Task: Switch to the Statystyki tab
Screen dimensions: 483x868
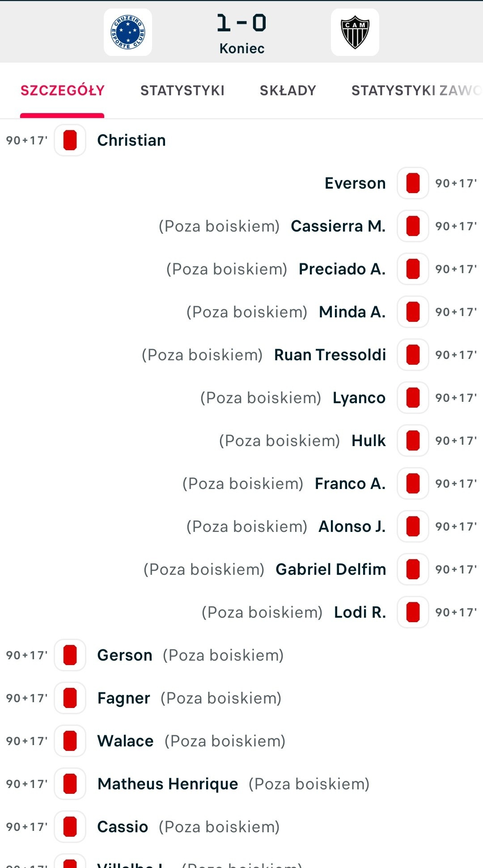Action: coord(182,91)
